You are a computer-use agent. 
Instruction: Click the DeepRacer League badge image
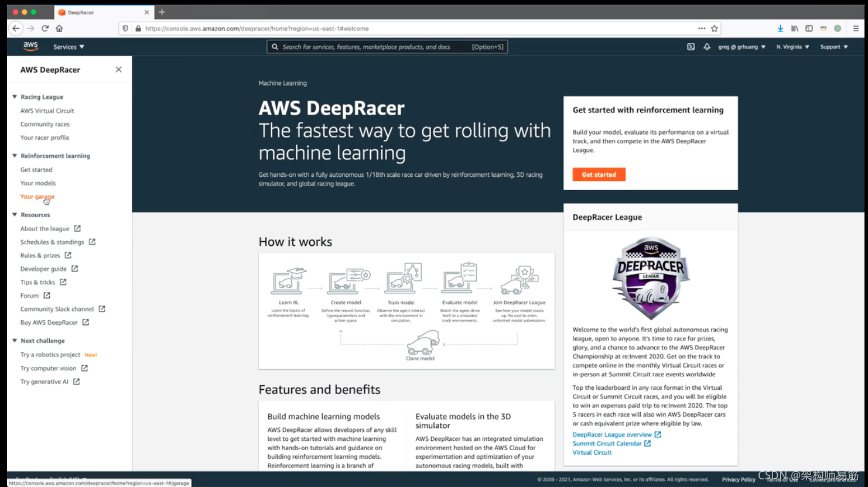click(x=651, y=278)
